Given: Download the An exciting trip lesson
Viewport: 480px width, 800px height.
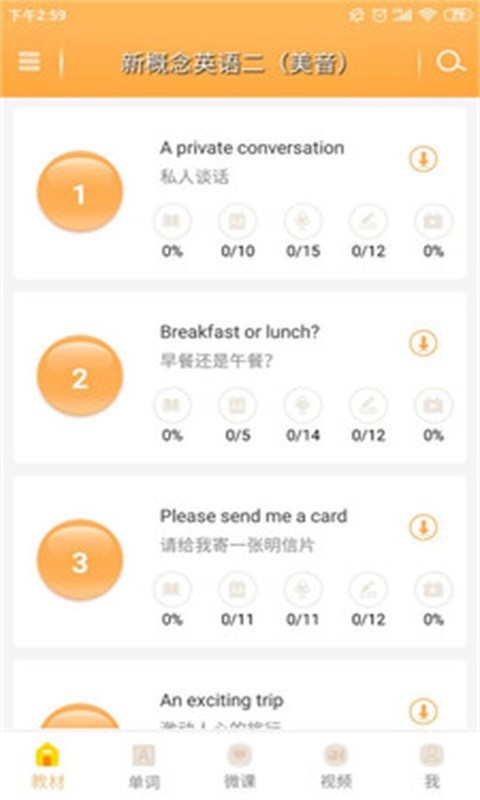Looking at the screenshot, I should click(x=423, y=711).
